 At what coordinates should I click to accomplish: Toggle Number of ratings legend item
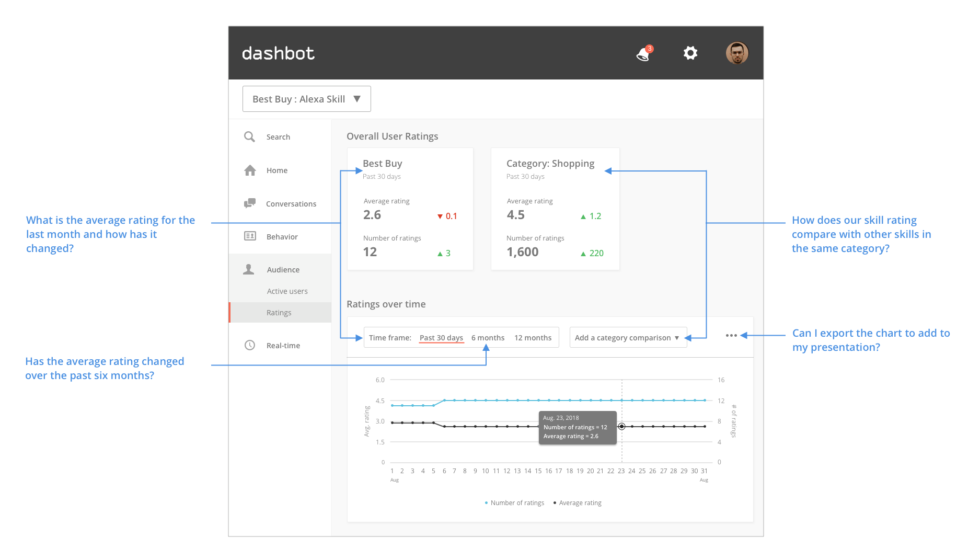(x=514, y=503)
